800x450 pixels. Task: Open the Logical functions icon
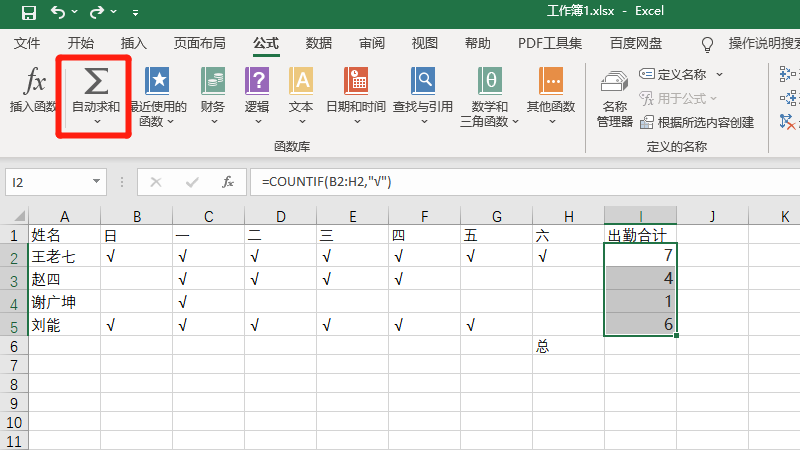coord(257,81)
